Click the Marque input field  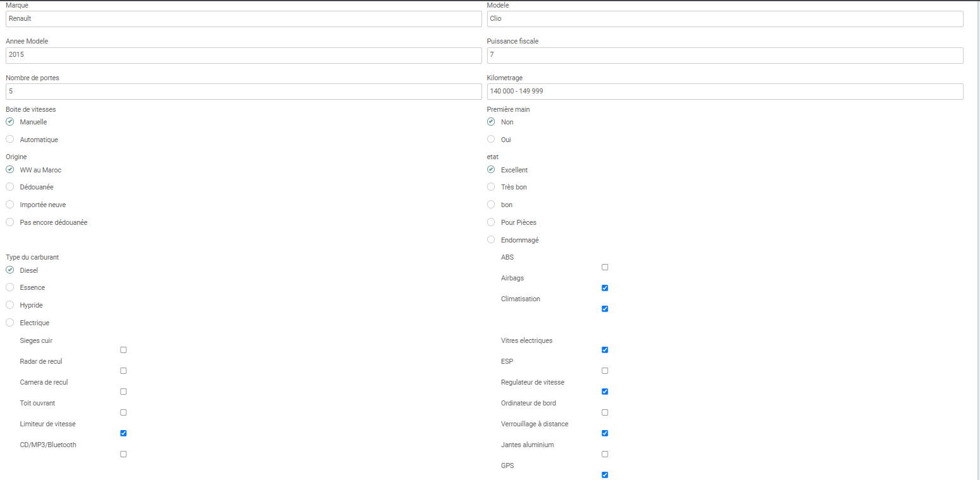(243, 18)
